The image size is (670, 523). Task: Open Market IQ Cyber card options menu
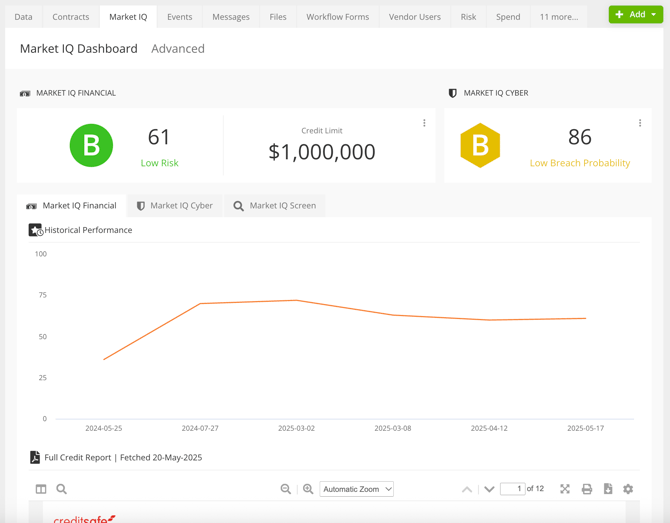pos(640,124)
